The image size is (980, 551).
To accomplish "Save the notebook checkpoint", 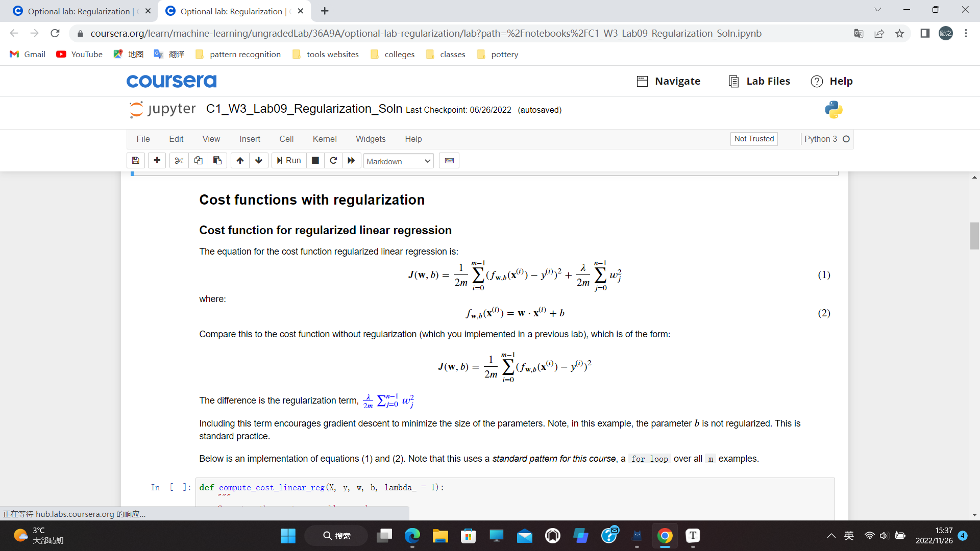I will tap(136, 160).
